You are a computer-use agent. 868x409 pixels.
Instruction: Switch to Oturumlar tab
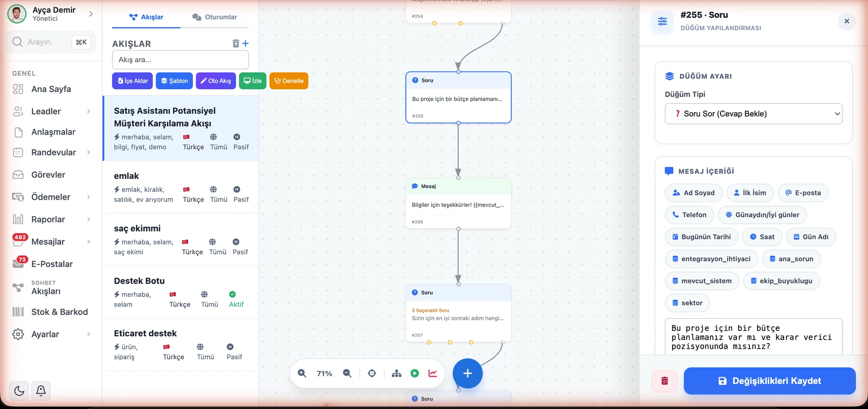coord(215,17)
